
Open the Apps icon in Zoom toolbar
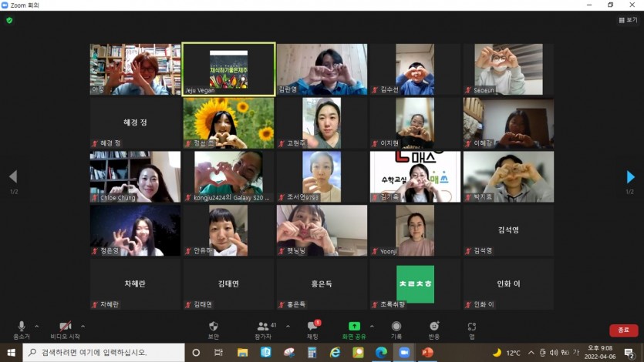(x=472, y=330)
